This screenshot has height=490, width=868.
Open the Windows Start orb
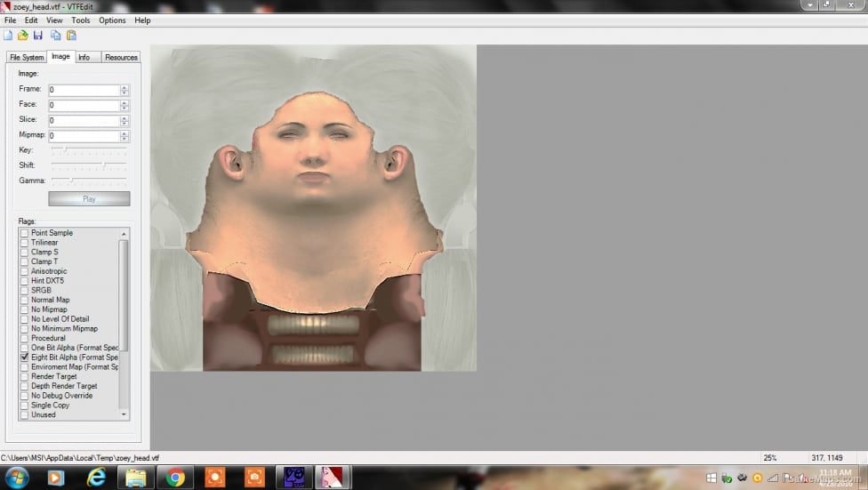[x=16, y=478]
